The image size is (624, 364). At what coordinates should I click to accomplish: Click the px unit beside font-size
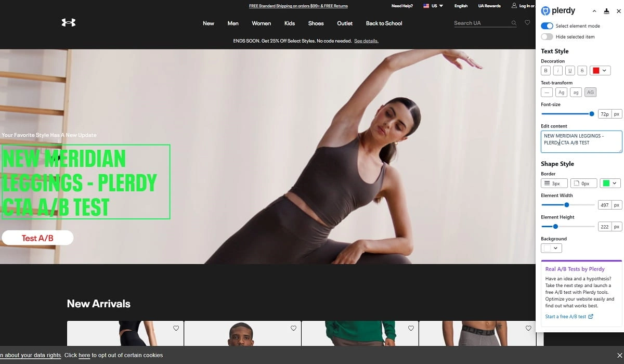click(x=617, y=114)
